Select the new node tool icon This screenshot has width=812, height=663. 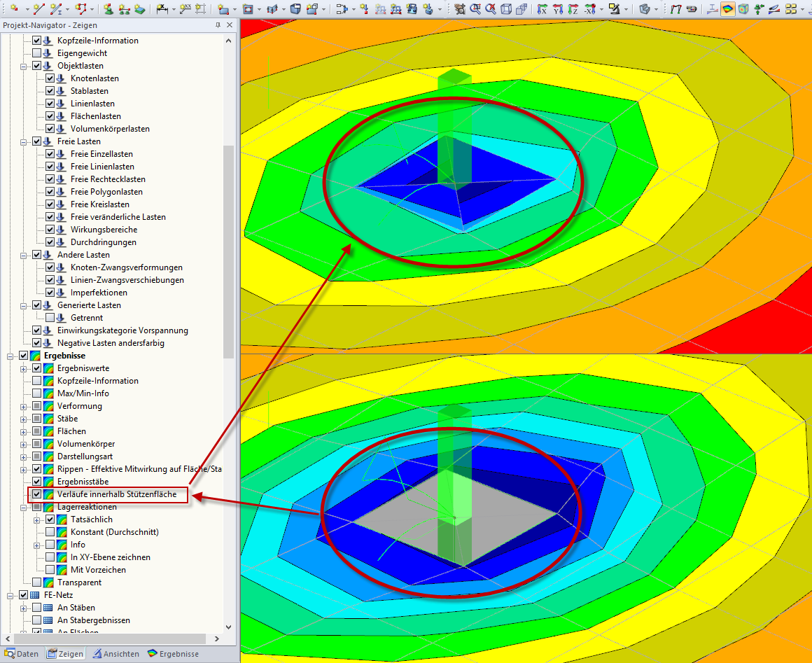(x=14, y=8)
